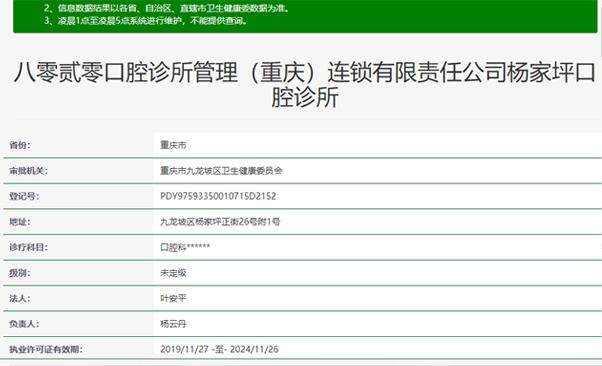The image size is (602, 366).
Task: Click the 级别 label
Action: click(20, 273)
